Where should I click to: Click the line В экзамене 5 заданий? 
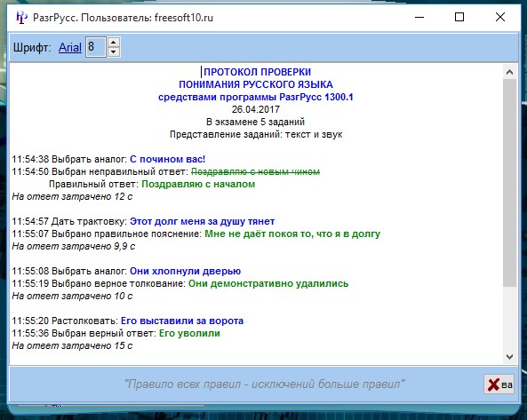256,122
